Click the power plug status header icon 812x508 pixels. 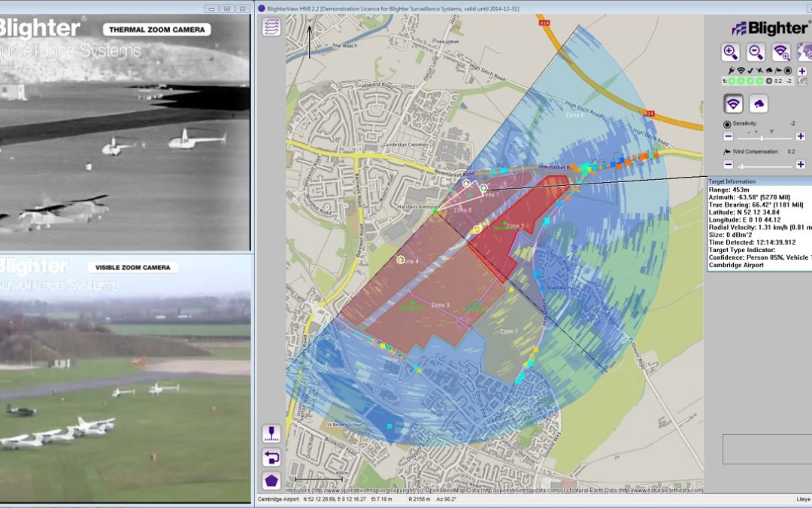pyautogui.click(x=732, y=71)
